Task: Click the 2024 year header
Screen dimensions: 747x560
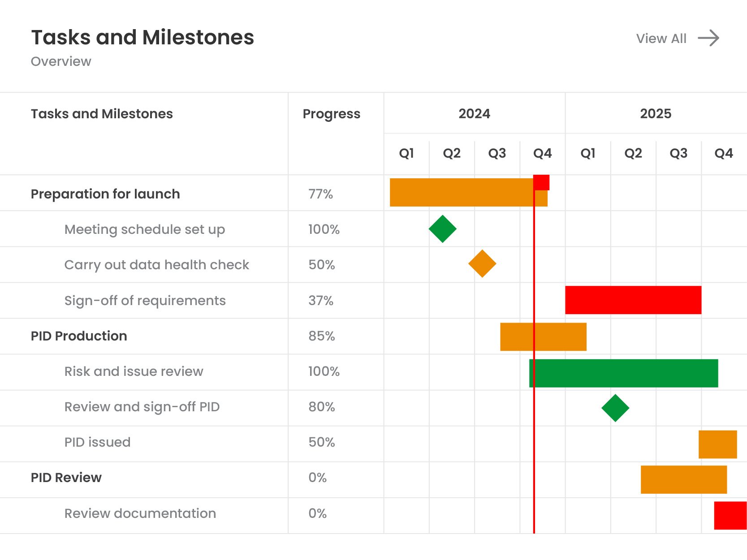Action: point(474,114)
